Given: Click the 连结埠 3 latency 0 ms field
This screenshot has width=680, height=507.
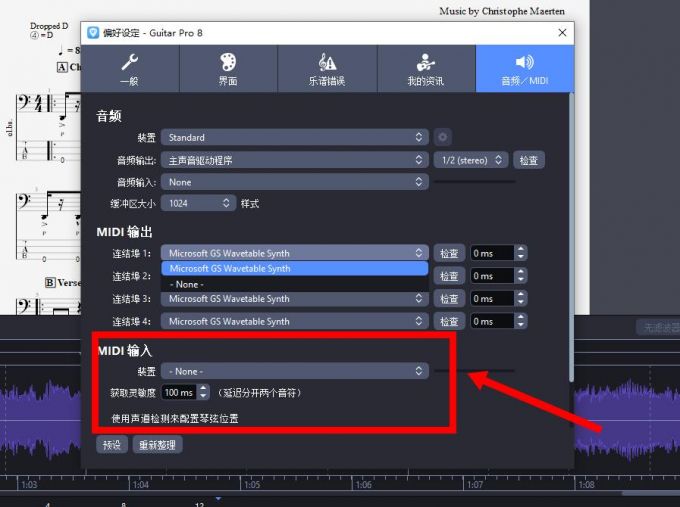Looking at the screenshot, I should coord(492,298).
